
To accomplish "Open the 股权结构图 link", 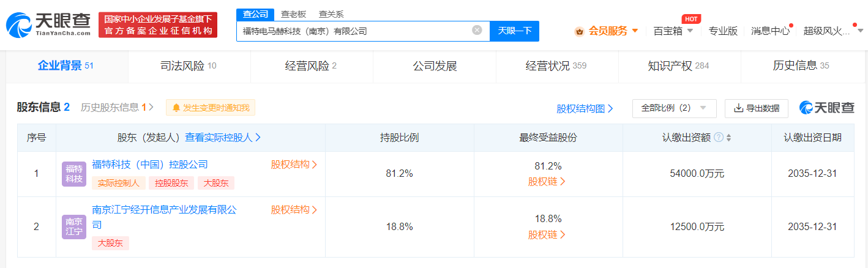I will tap(585, 108).
